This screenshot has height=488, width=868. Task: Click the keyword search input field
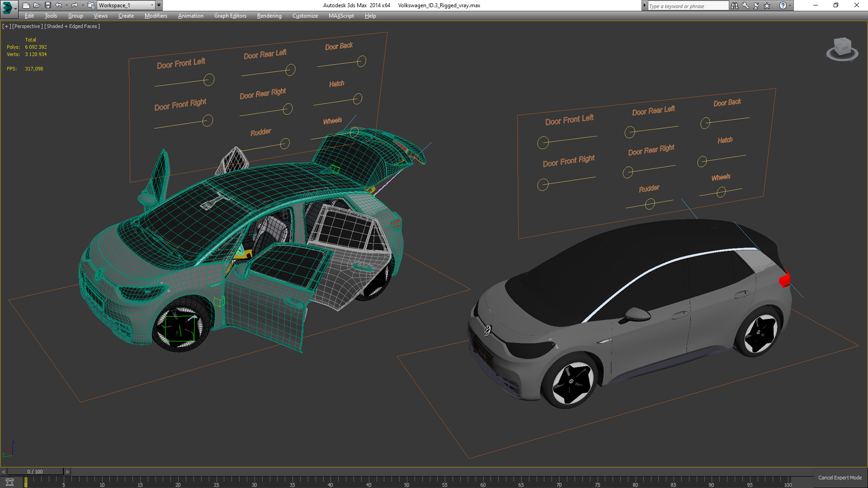[687, 6]
